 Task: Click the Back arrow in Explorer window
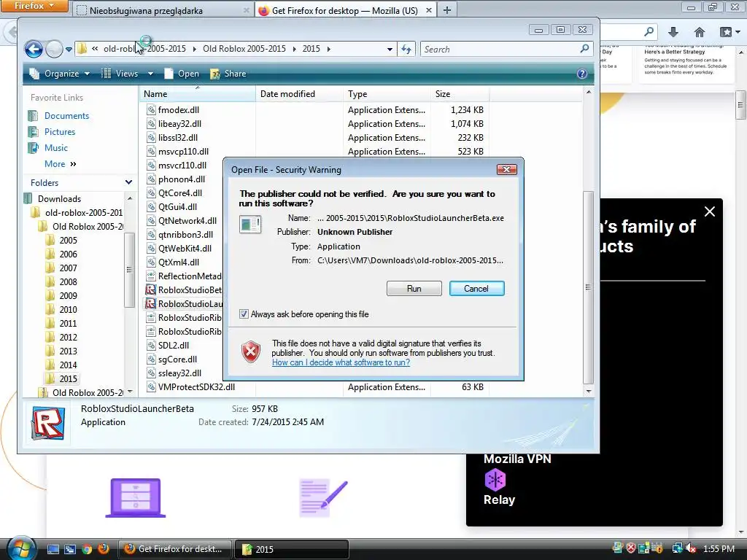click(34, 49)
